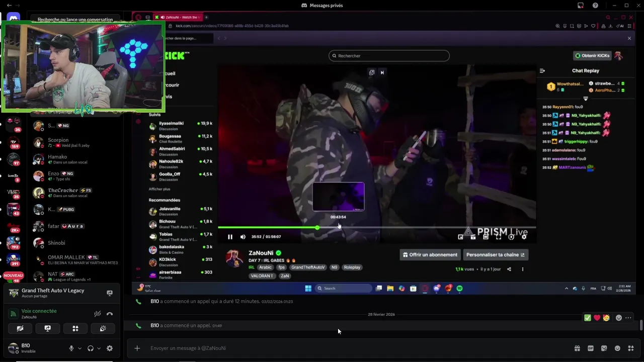React with green checkmark emoji
This screenshot has height=362, width=644.
(587, 318)
